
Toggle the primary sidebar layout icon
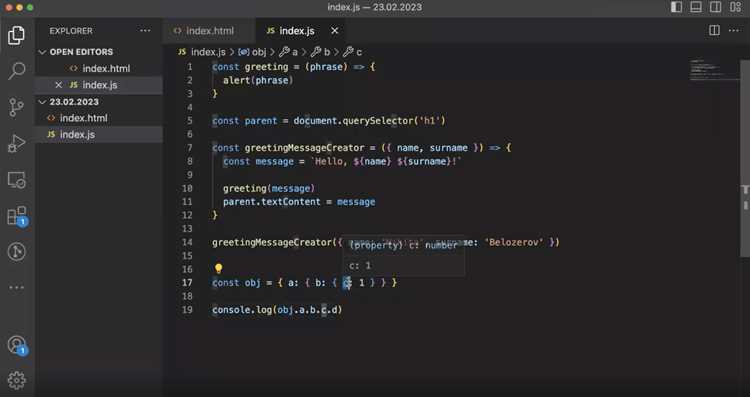676,7
